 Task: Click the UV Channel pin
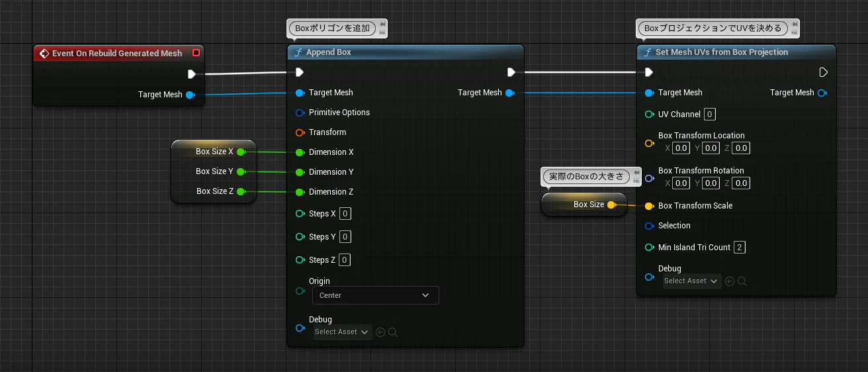pyautogui.click(x=649, y=115)
